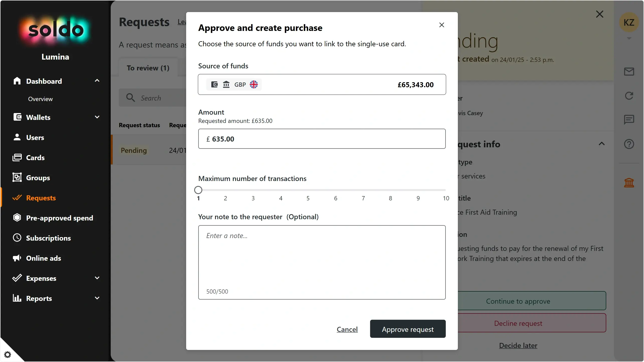Close the Approve and create purchase dialog
The width and height of the screenshot is (644, 362).
pos(441,25)
